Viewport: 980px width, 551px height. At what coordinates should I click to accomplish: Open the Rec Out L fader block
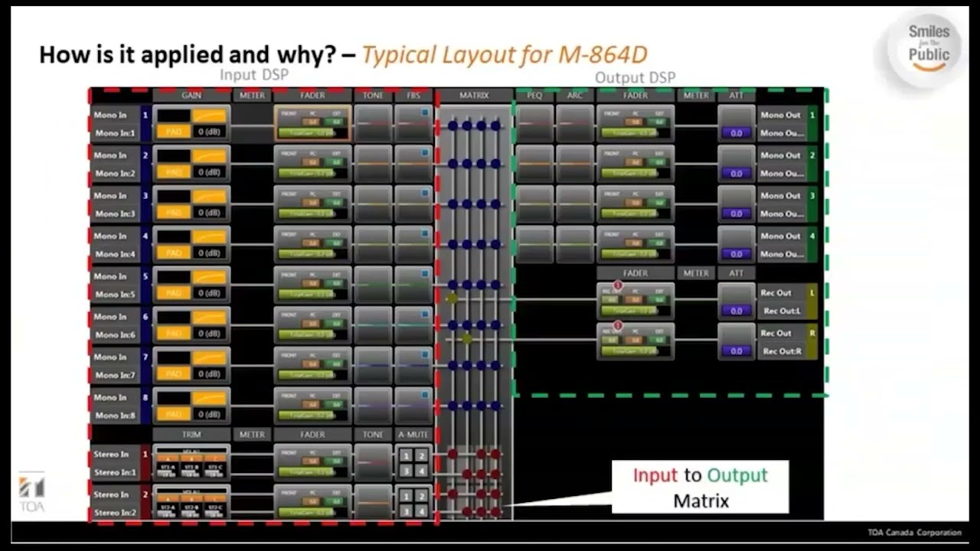click(635, 301)
